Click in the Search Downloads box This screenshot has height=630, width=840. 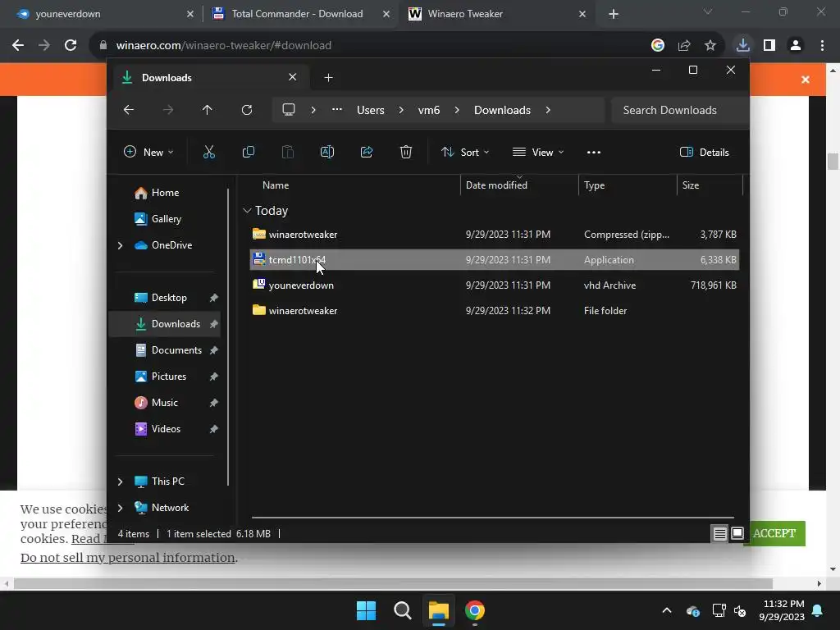(x=679, y=110)
